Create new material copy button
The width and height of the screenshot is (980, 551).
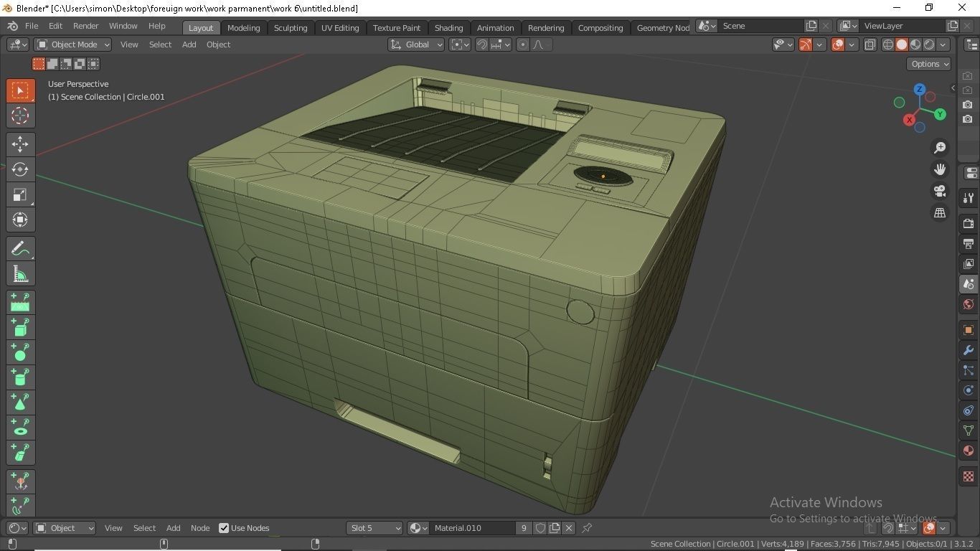(555, 528)
